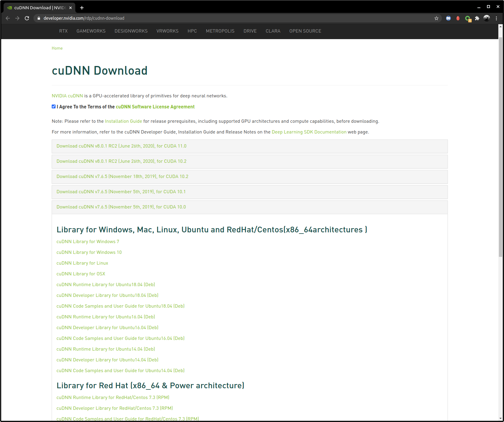
Task: Open the blue extension icon in toolbar
Action: click(x=448, y=18)
